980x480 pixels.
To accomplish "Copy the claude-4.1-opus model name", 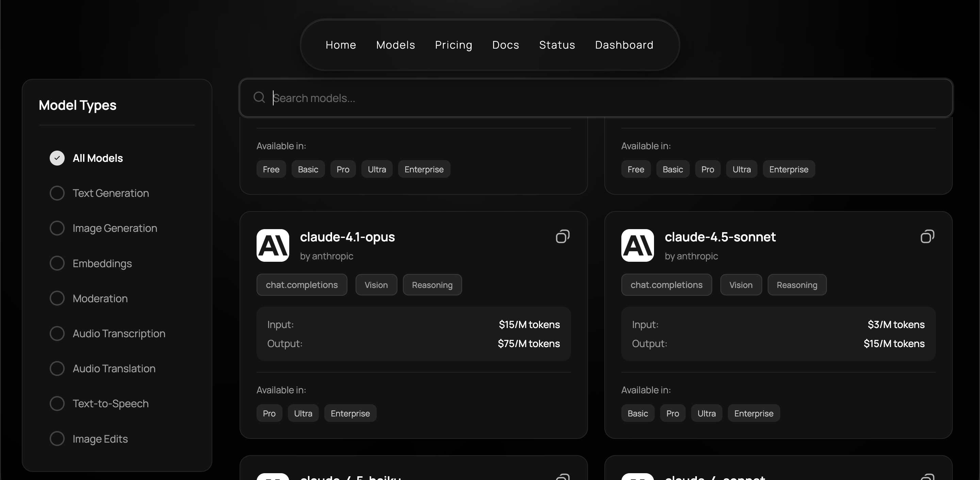I will point(562,236).
